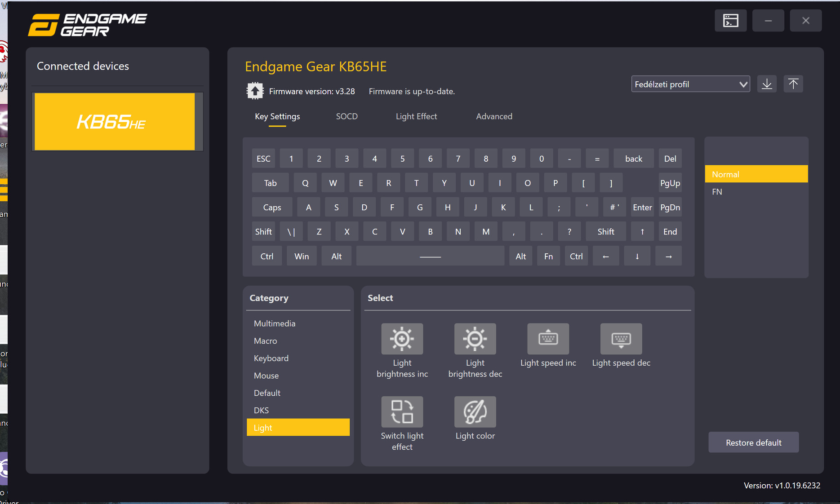Select the End key
The image size is (840, 504).
[x=670, y=232]
